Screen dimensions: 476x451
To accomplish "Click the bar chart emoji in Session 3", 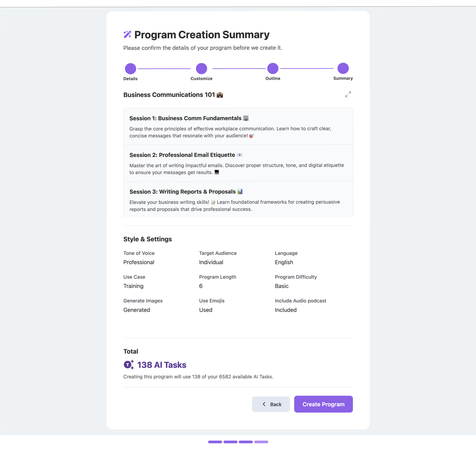I will click(x=240, y=191).
